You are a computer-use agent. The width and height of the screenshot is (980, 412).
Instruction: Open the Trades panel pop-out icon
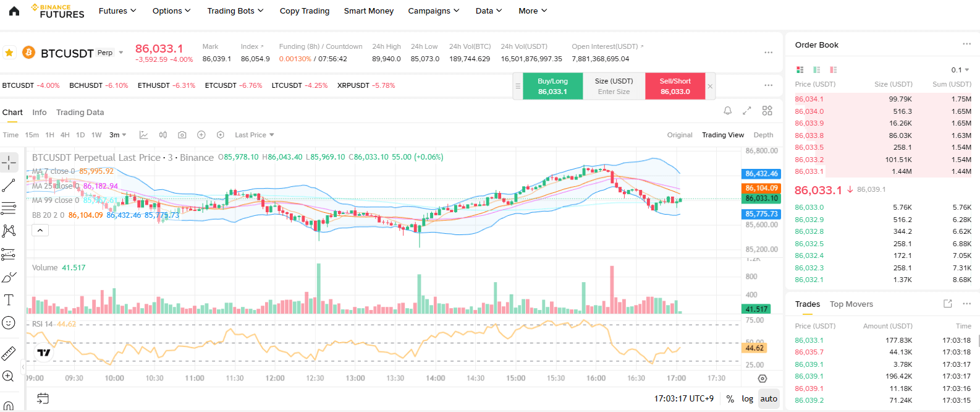tap(948, 304)
